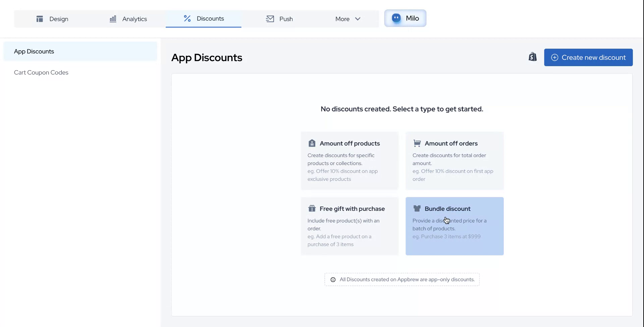
Task: Click 'Create discounts for specific products or collections' text
Action: pyautogui.click(x=341, y=159)
